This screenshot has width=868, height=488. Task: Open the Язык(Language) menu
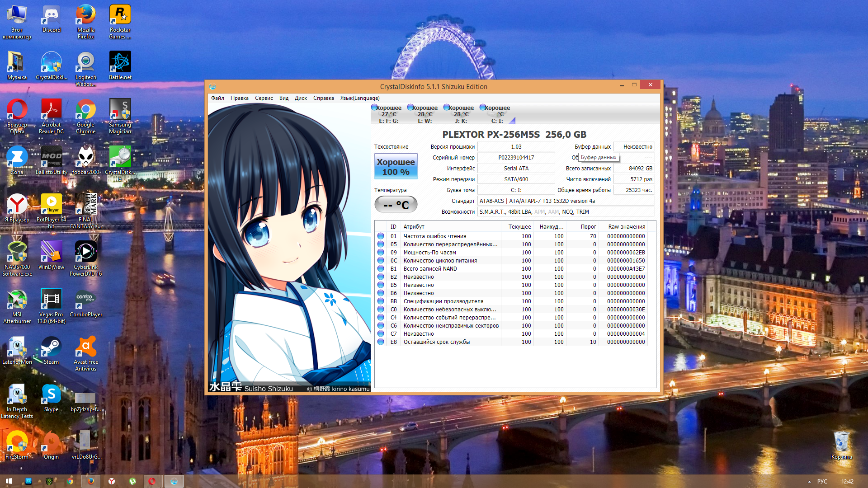tap(359, 98)
